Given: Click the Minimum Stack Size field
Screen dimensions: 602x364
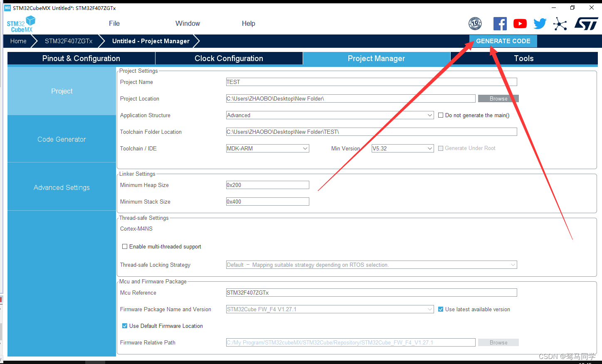Looking at the screenshot, I should pos(268,202).
